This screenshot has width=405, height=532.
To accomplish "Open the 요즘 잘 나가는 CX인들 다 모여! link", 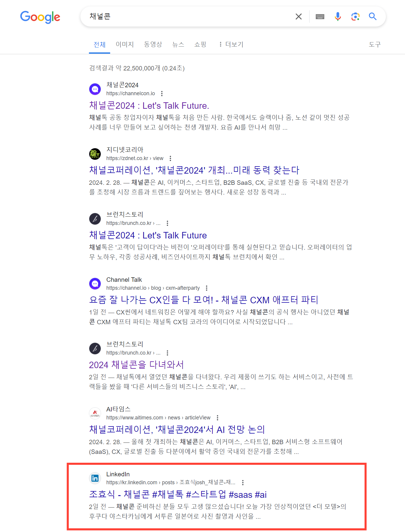I will (x=204, y=300).
